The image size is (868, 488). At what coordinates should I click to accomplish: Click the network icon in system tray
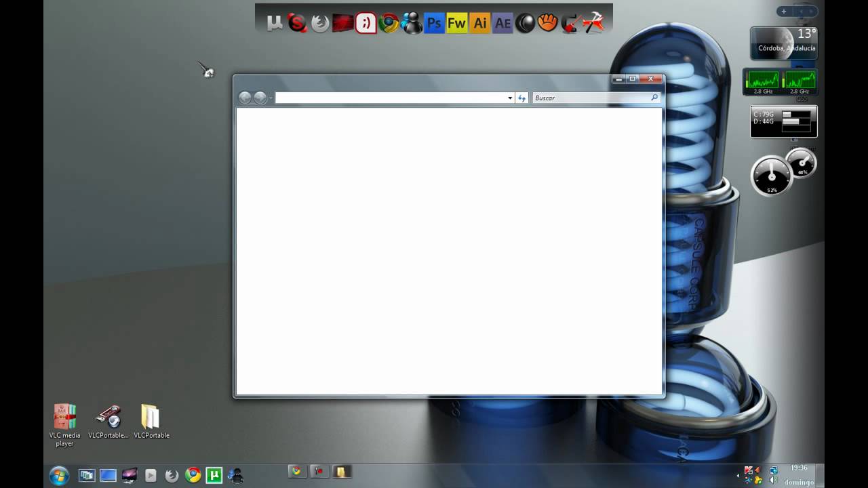click(774, 470)
